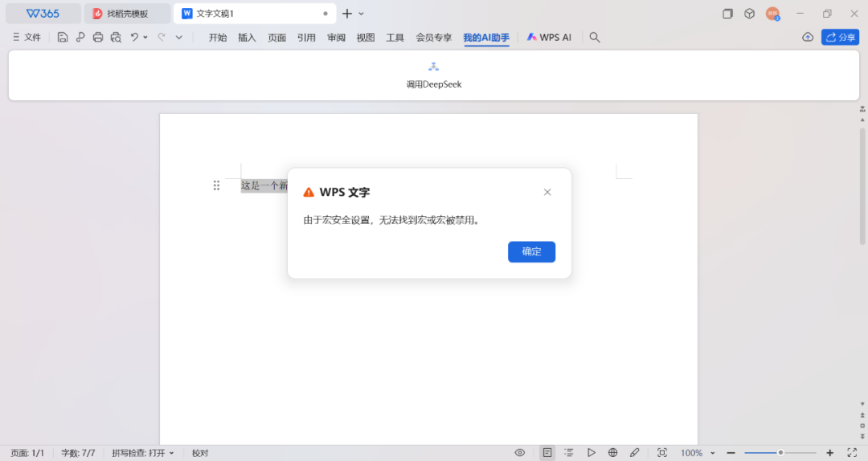Select the 我的AI助手 tab
This screenshot has height=461, width=868.
tap(486, 37)
